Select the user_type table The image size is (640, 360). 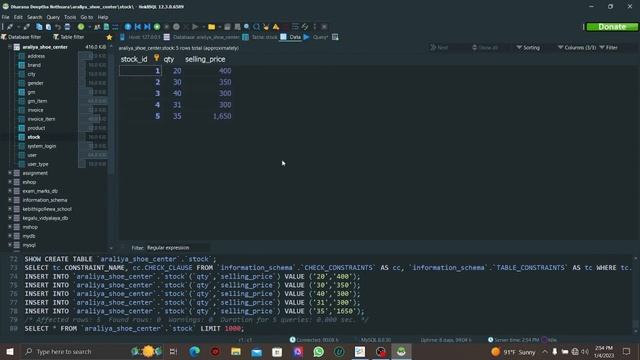pos(38,164)
